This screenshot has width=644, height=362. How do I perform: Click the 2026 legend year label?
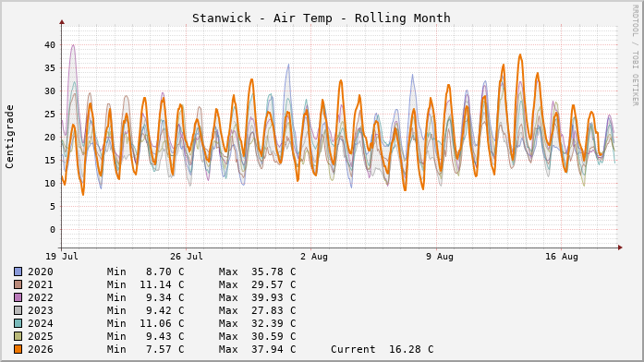(41, 349)
